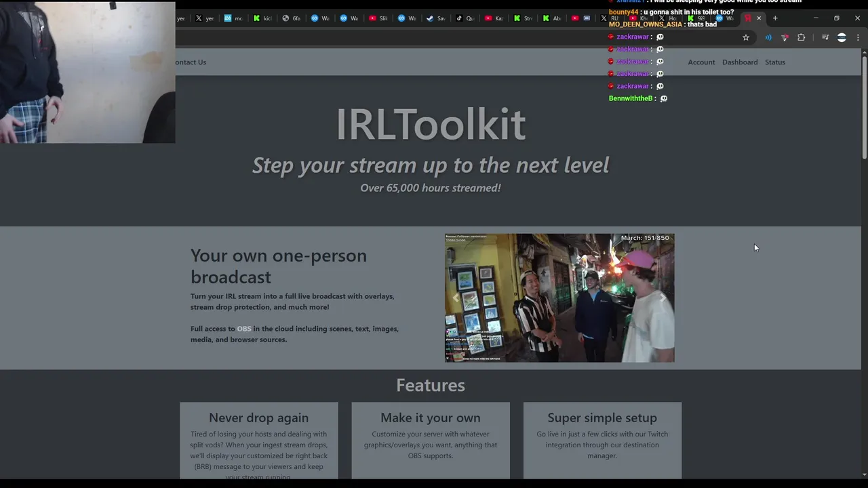Viewport: 868px width, 488px height.
Task: Click chat username 'bounty44'
Action: click(624, 12)
